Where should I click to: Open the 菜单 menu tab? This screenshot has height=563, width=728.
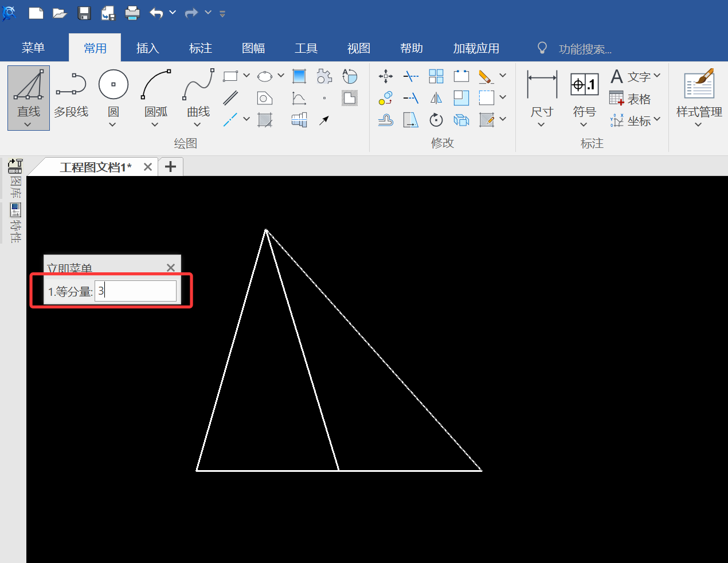pos(33,48)
